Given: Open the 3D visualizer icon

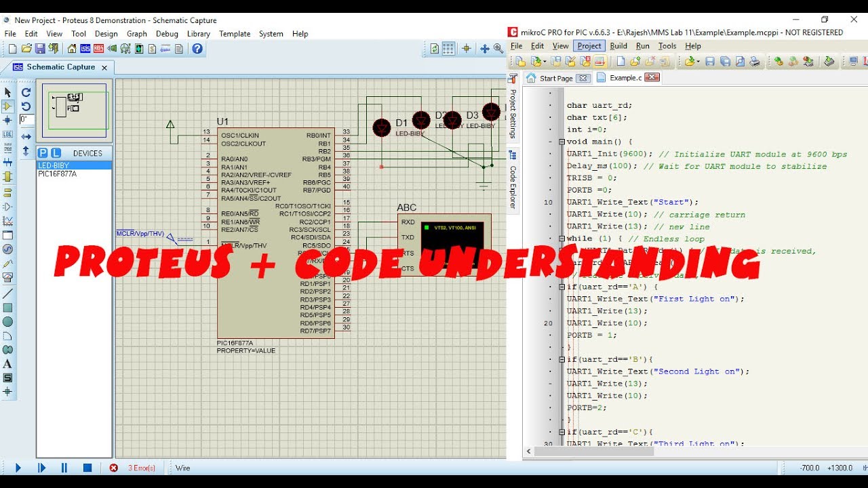Looking at the screenshot, I should click(x=112, y=49).
